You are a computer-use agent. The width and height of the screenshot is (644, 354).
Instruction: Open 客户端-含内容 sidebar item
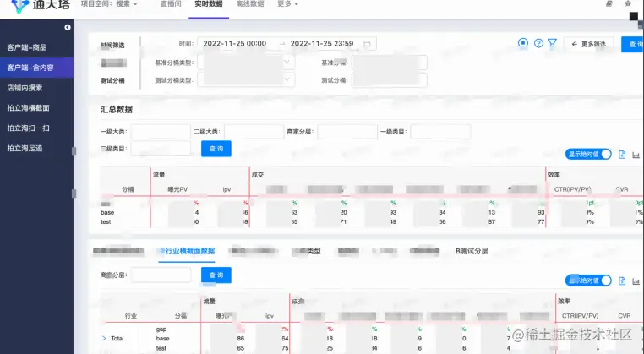[36, 68]
